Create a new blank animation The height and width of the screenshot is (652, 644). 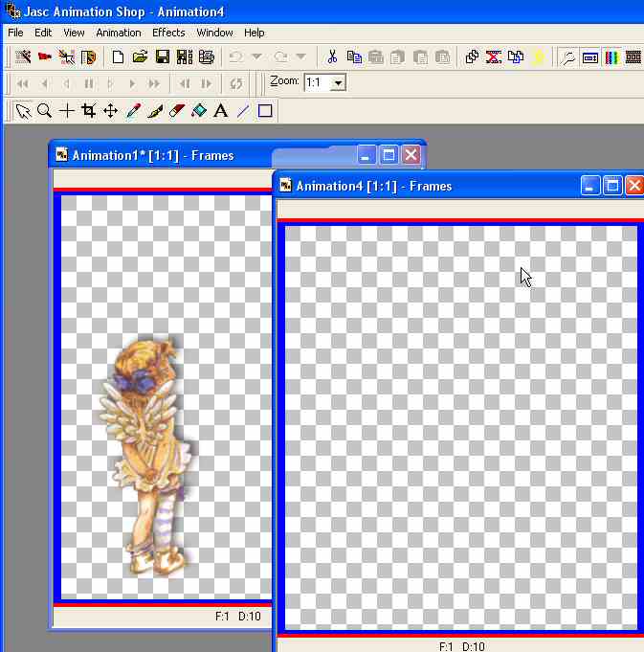(118, 56)
